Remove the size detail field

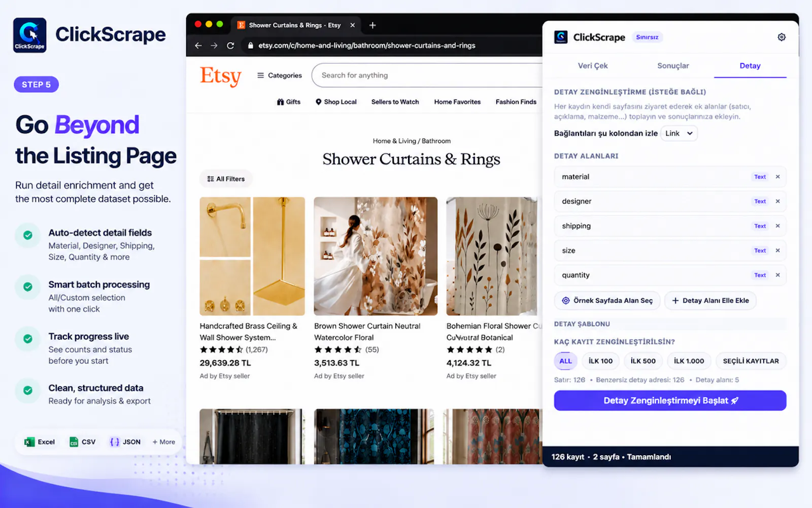click(x=777, y=250)
